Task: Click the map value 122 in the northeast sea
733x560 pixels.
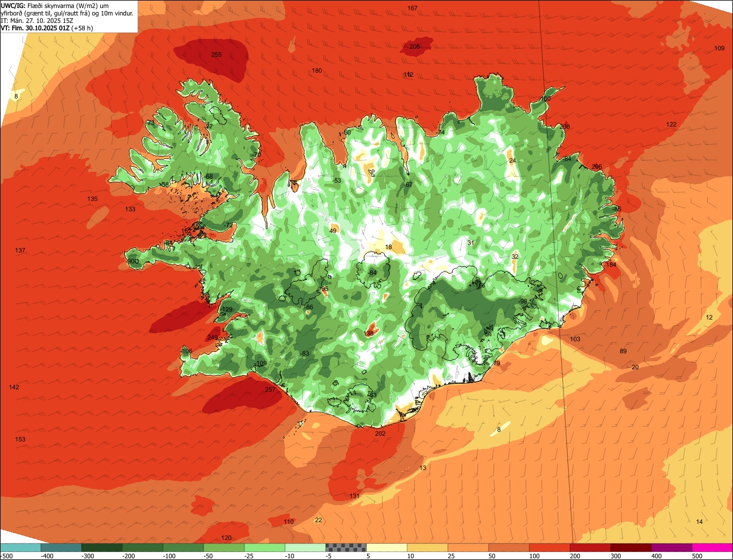Action: click(671, 125)
